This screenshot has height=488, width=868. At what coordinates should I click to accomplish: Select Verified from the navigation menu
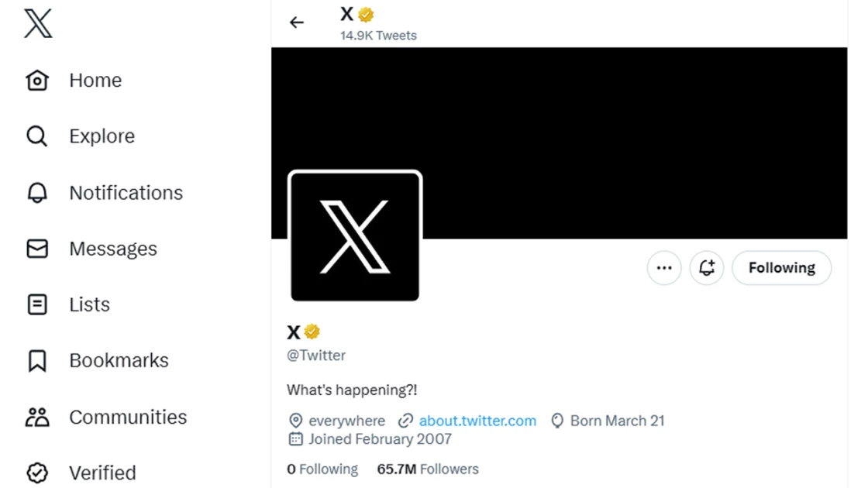(x=103, y=472)
